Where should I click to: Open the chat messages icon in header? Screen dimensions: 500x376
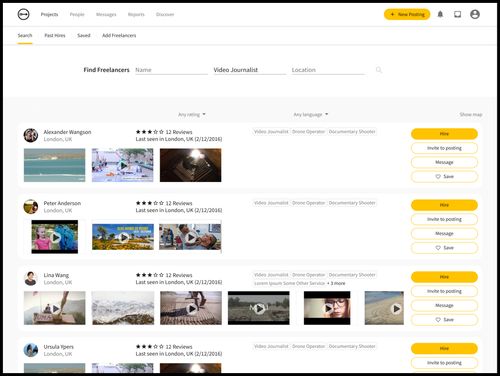[x=458, y=14]
